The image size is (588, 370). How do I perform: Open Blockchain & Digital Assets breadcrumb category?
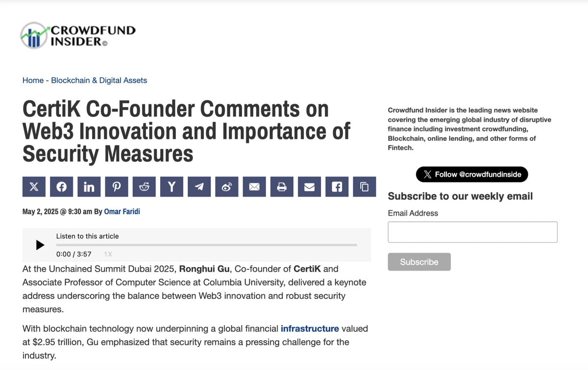(x=99, y=80)
